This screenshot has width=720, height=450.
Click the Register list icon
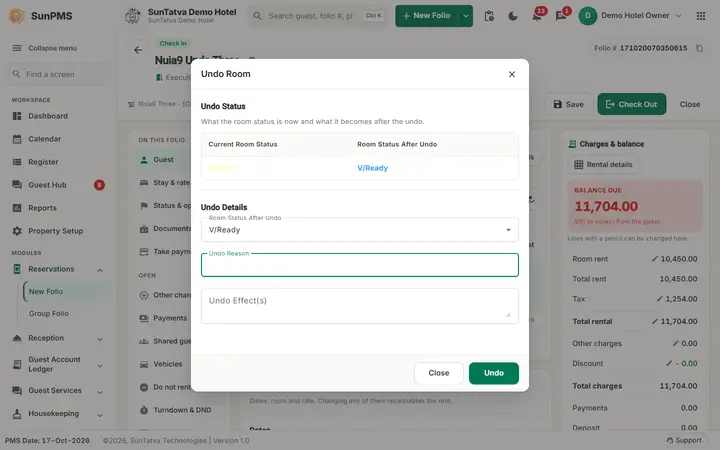[17, 162]
